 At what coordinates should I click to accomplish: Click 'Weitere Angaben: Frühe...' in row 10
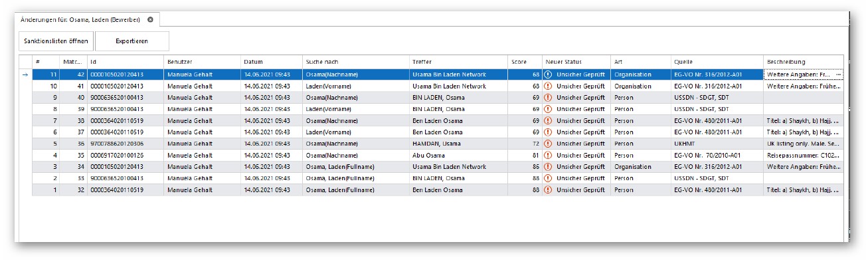tap(804, 86)
